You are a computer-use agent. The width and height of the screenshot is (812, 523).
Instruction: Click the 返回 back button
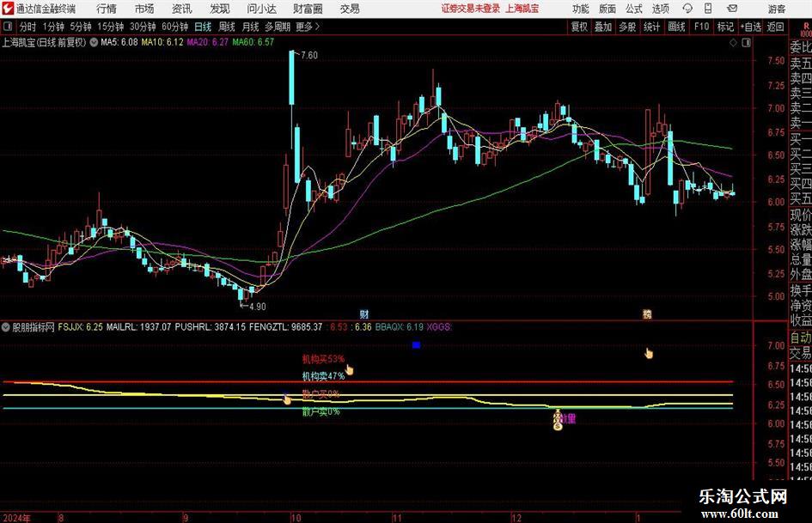[775, 27]
